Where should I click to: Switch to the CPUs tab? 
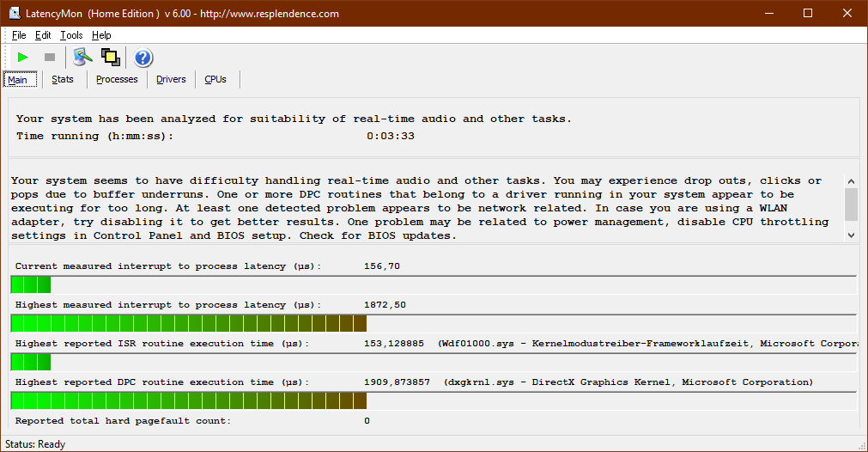click(215, 79)
